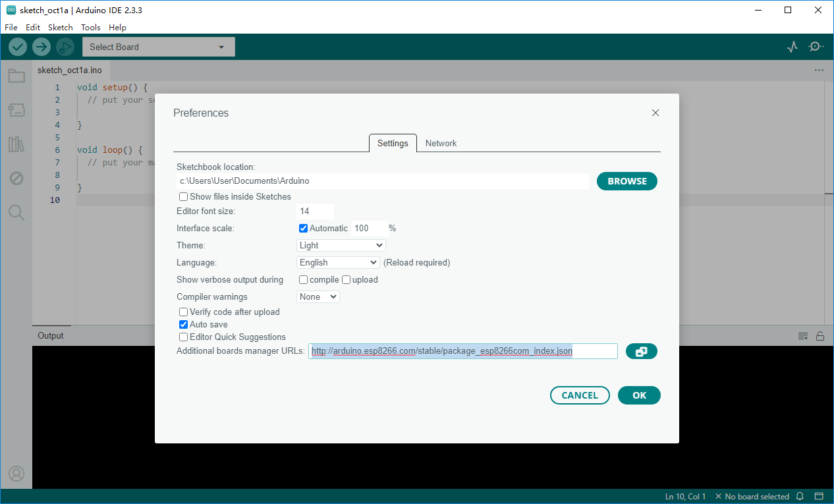This screenshot has width=834, height=504.
Task: Uncheck Automatic interface scale
Action: pyautogui.click(x=304, y=228)
